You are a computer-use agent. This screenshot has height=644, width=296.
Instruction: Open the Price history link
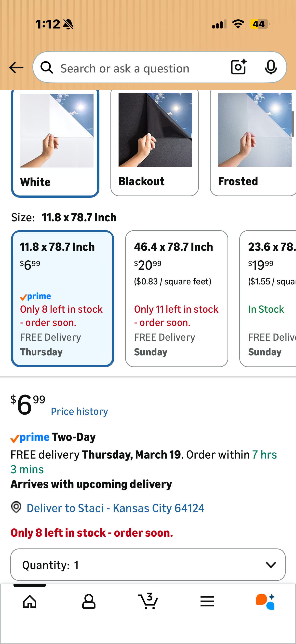[x=80, y=411]
